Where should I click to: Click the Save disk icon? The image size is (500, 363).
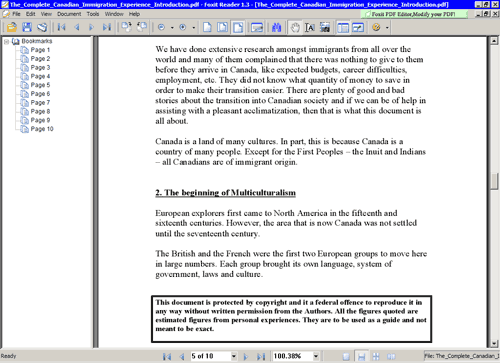[27, 27]
